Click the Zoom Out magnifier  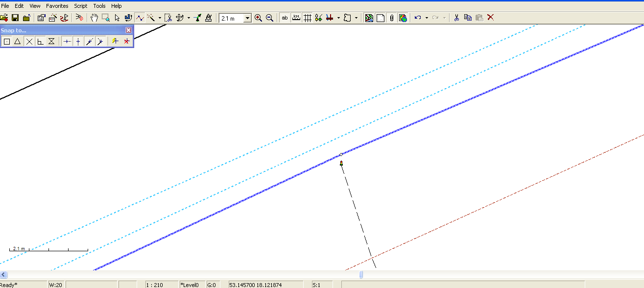click(x=269, y=18)
